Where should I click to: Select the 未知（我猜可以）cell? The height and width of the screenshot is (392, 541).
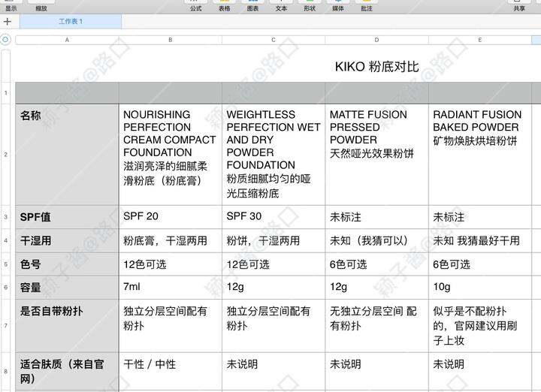click(x=376, y=240)
